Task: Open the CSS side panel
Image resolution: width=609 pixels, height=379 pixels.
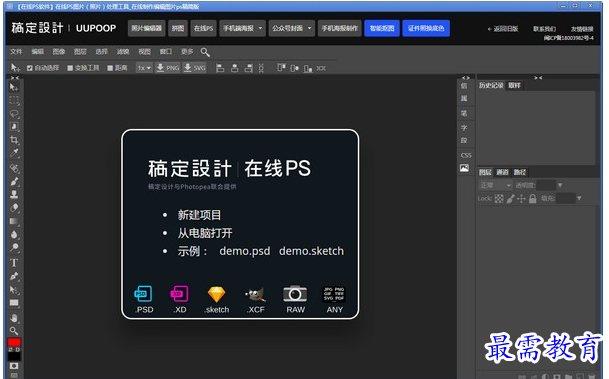Action: 466,155
